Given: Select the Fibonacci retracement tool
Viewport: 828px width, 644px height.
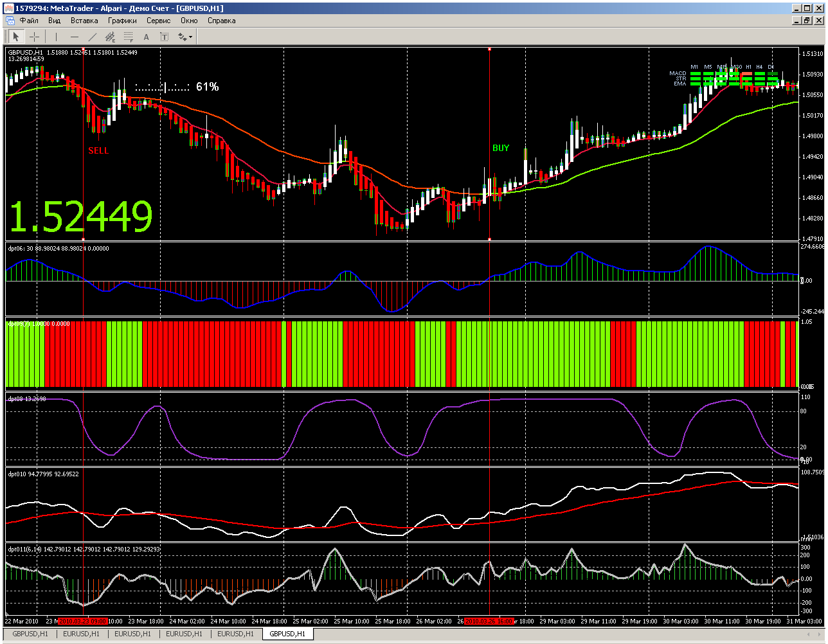Looking at the screenshot, I should 128,37.
